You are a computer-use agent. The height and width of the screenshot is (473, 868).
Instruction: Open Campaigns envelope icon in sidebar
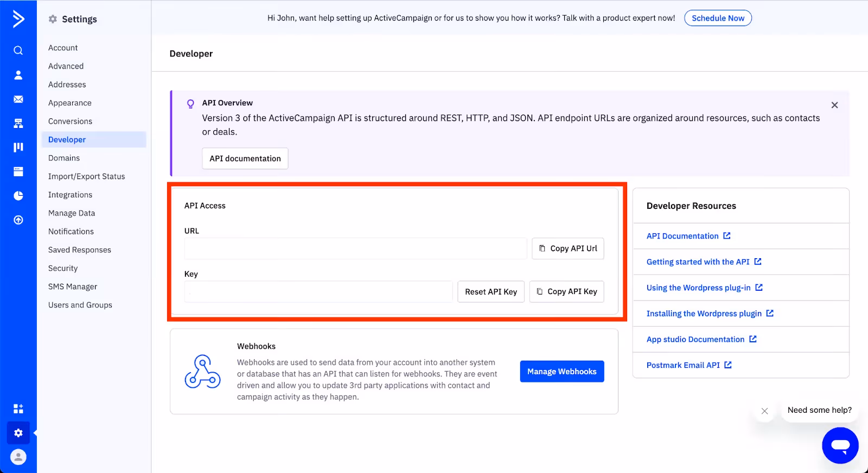point(18,99)
